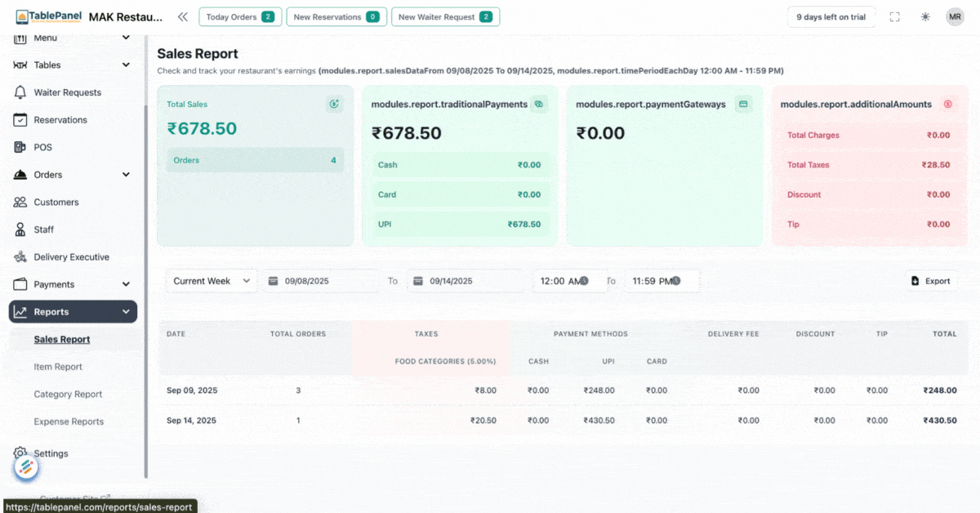The width and height of the screenshot is (980, 513).
Task: Open the Current Week dropdown
Action: [211, 281]
